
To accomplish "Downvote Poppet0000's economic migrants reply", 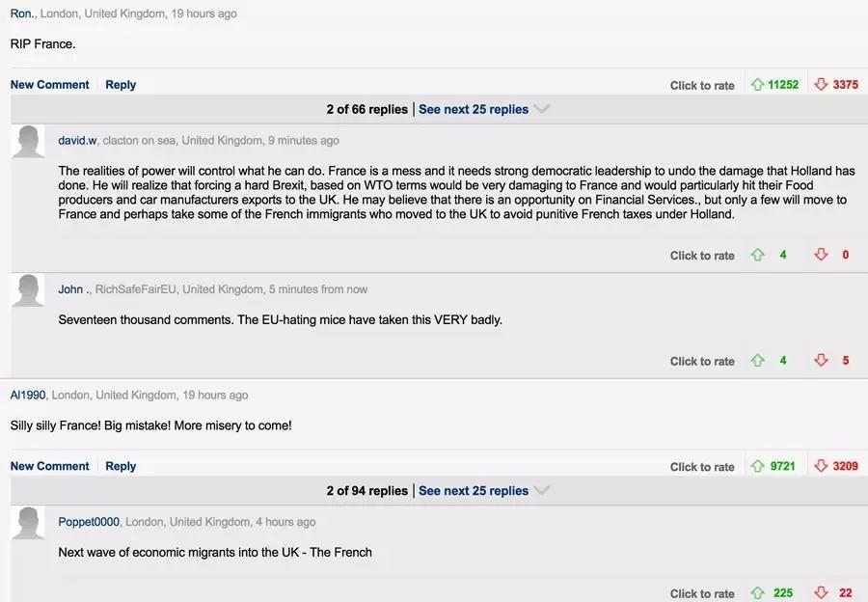I will click(821, 593).
